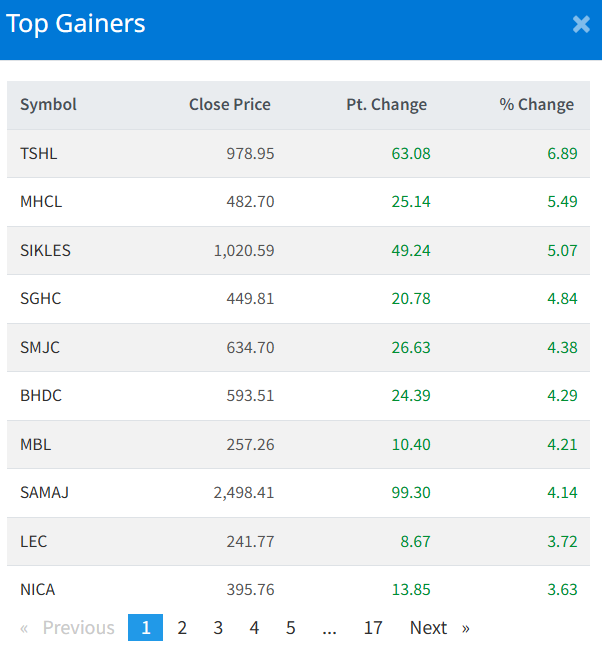Select the MHCL row symbol

pos(41,202)
